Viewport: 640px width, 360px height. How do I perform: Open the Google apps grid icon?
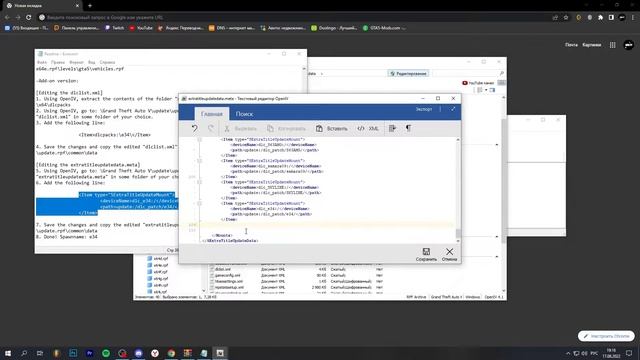(x=613, y=45)
